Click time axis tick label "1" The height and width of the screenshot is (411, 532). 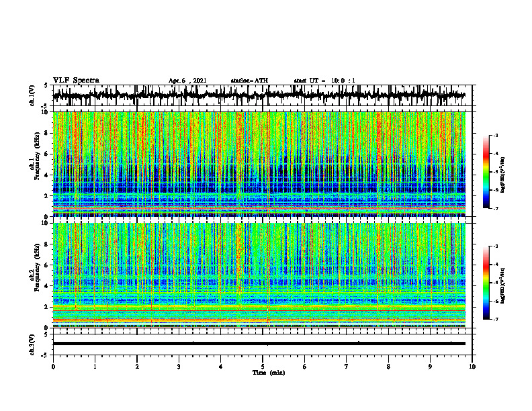(x=95, y=367)
